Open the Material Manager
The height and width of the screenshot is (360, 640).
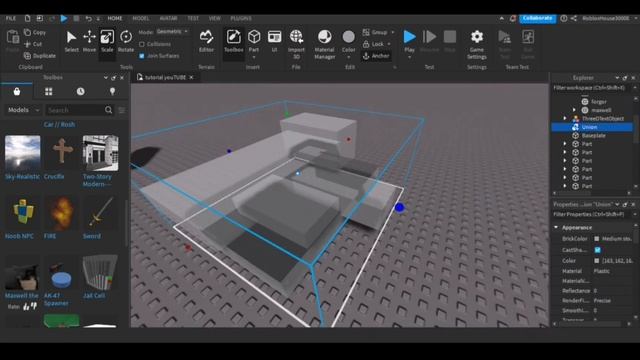click(324, 44)
